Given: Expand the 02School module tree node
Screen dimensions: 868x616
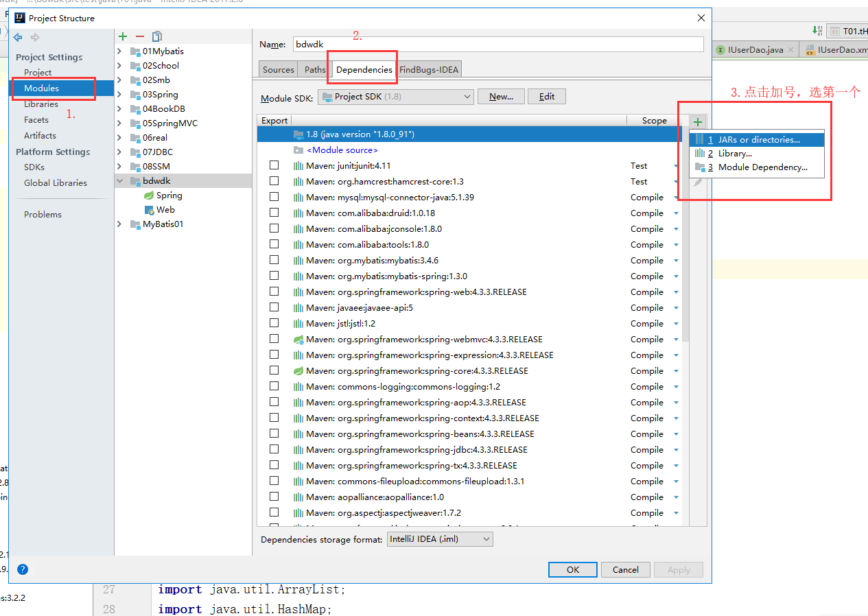Looking at the screenshot, I should [x=119, y=66].
